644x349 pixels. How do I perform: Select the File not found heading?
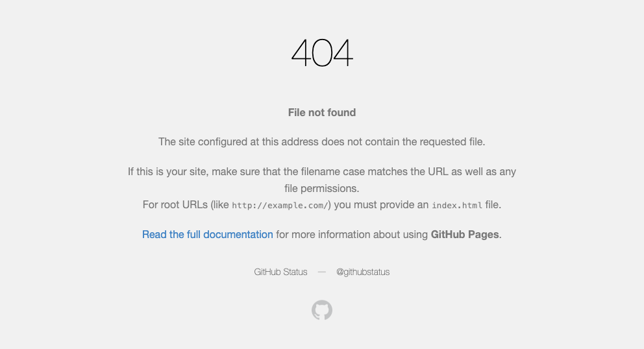[322, 112]
